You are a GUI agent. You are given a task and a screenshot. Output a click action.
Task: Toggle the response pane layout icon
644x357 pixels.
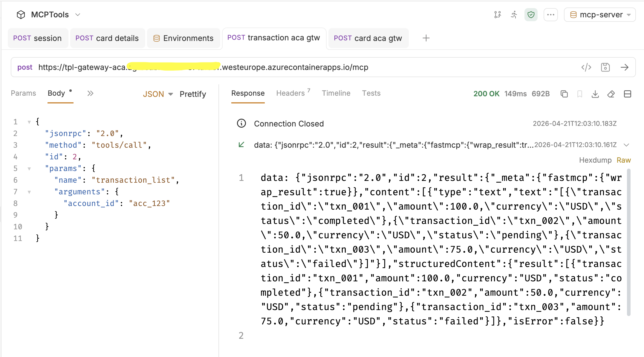pyautogui.click(x=628, y=94)
